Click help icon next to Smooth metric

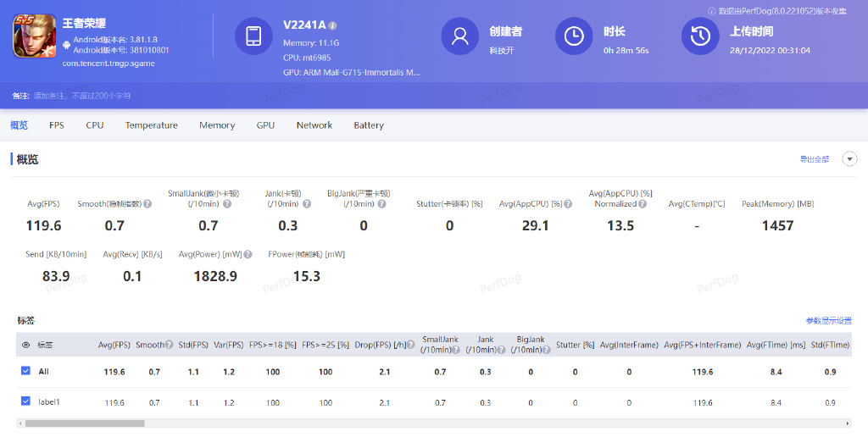pyautogui.click(x=147, y=203)
